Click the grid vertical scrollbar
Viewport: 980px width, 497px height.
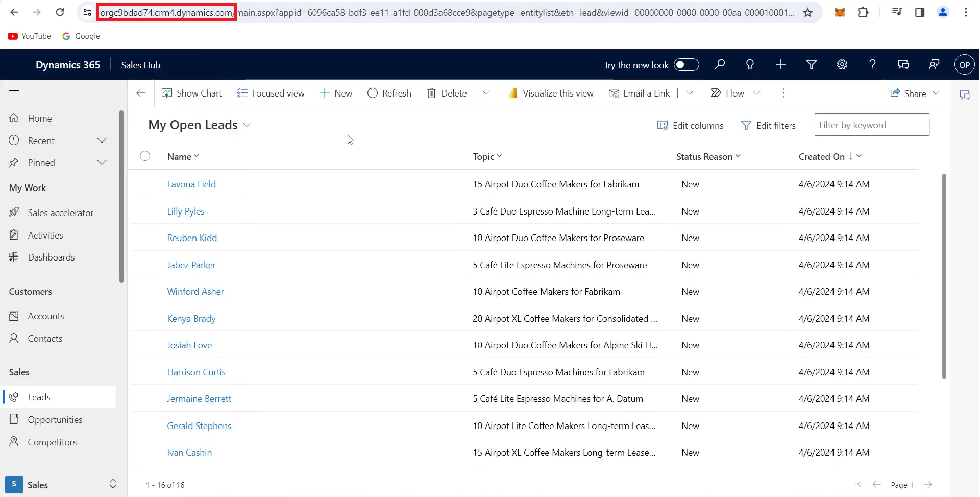[944, 276]
